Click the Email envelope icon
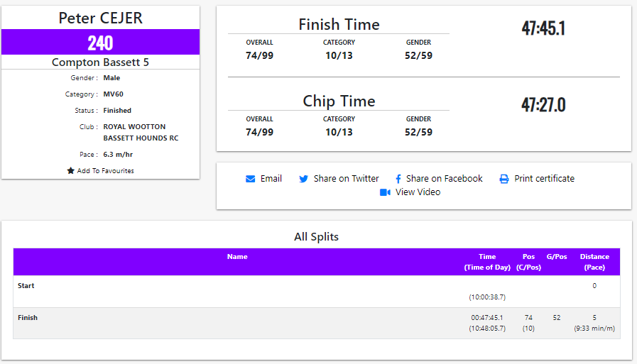The image size is (637, 364). click(250, 179)
